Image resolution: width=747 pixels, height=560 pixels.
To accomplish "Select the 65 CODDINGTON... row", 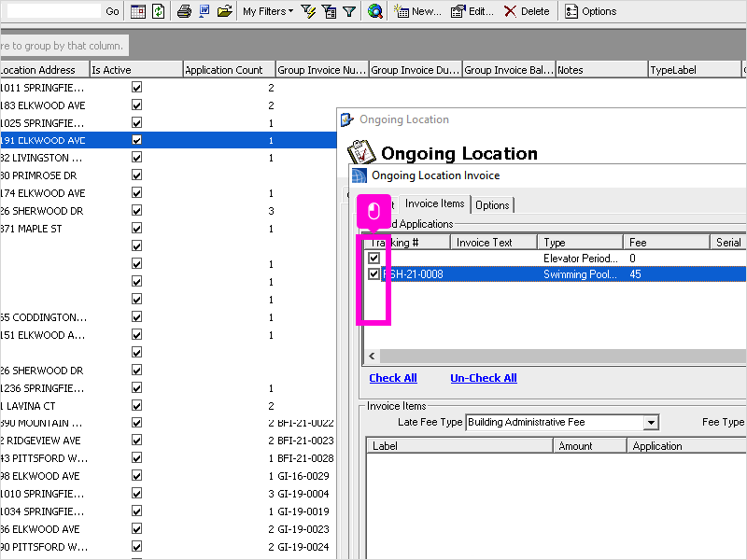I will click(168, 317).
